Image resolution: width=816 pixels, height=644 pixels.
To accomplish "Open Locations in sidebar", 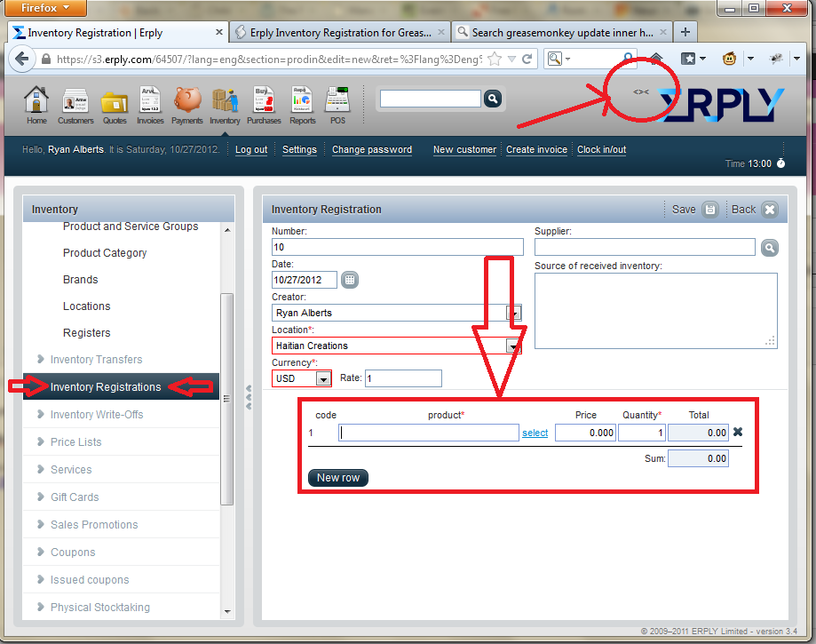I will coord(86,306).
